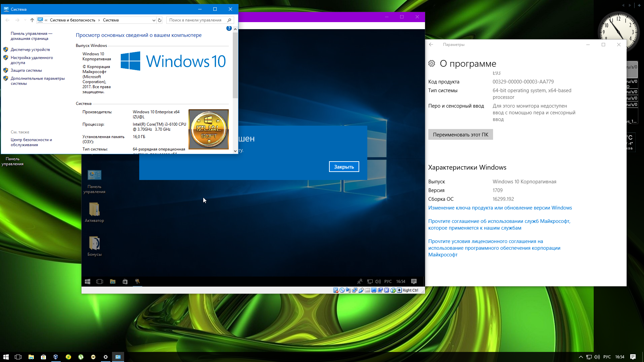Click Переименовать этот ПК button

[x=460, y=134]
